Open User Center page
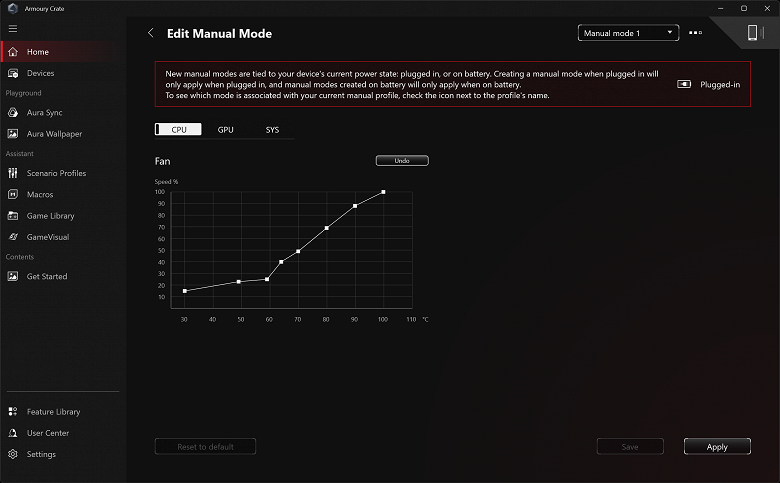 (63, 433)
